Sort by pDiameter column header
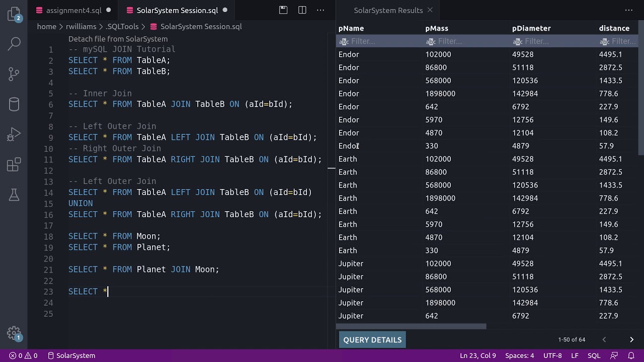This screenshot has height=362, width=644. tap(531, 28)
